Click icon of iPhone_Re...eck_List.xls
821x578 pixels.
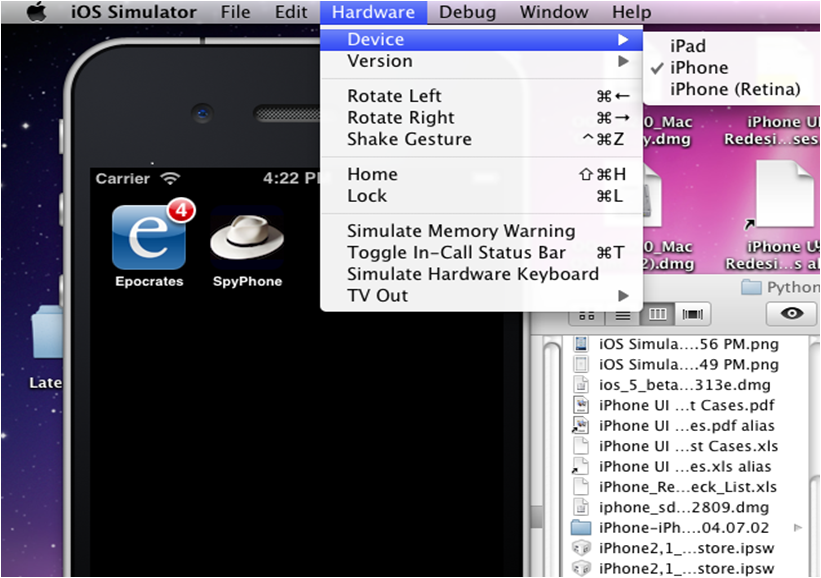point(581,487)
